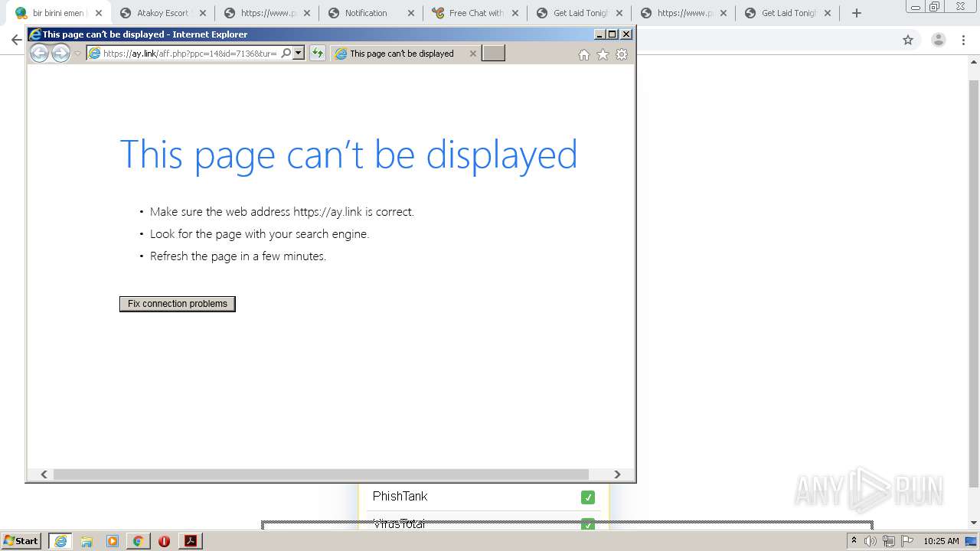
Task: Open the recent pages dropdown beside forward button
Action: 77,54
